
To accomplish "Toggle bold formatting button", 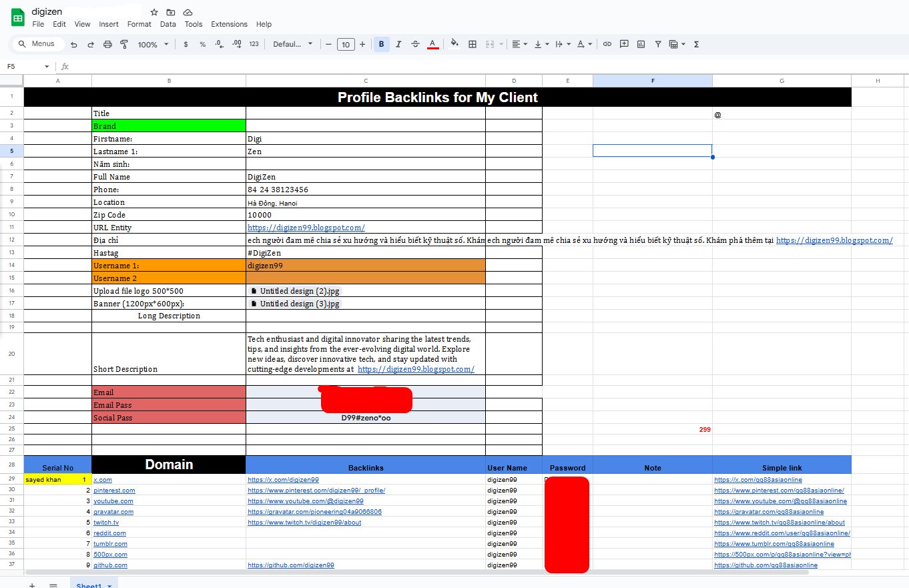I will [381, 45].
